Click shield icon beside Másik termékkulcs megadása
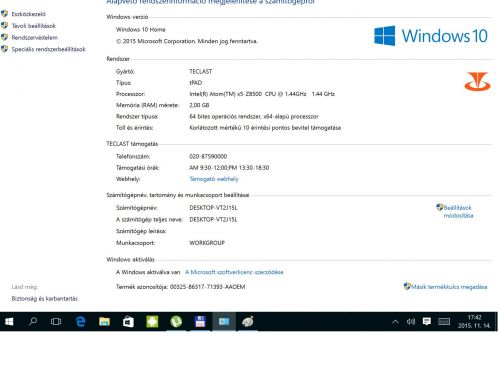The image size is (500, 375). [x=407, y=286]
